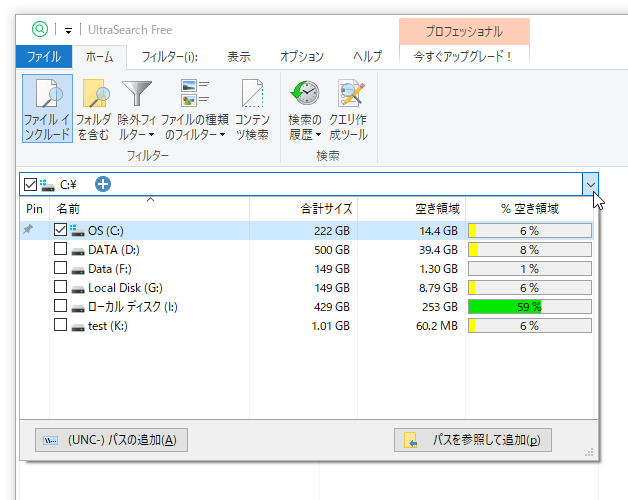The width and height of the screenshot is (628, 500).
Task: Select the test (K:) drive name
Action: click(108, 326)
